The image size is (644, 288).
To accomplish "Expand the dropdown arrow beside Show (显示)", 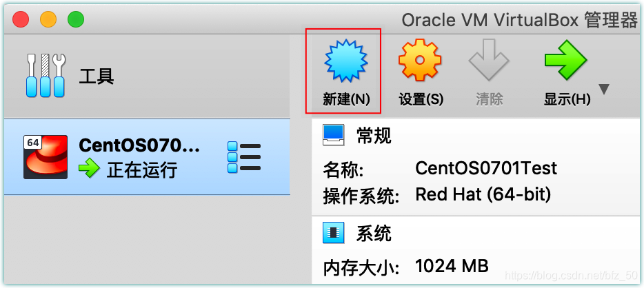I will (x=604, y=89).
